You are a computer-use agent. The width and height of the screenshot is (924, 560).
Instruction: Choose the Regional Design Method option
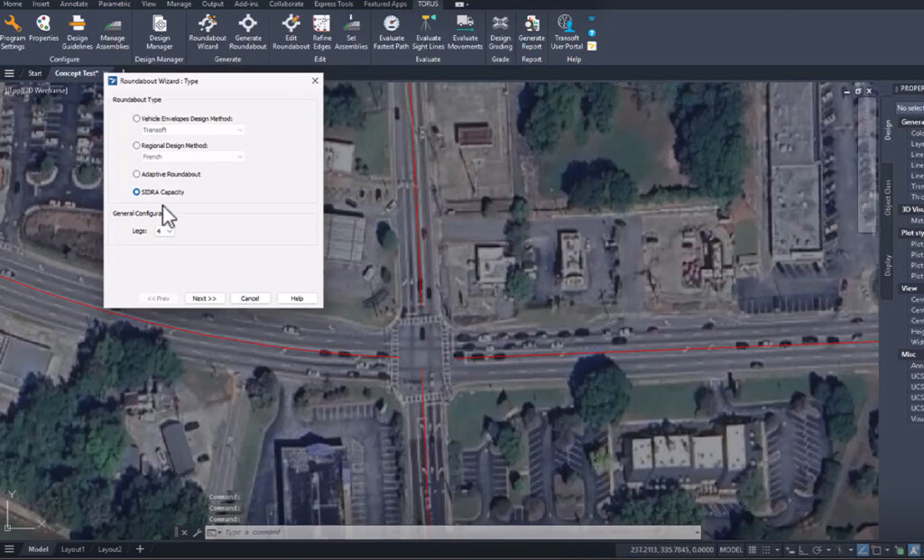(x=137, y=145)
